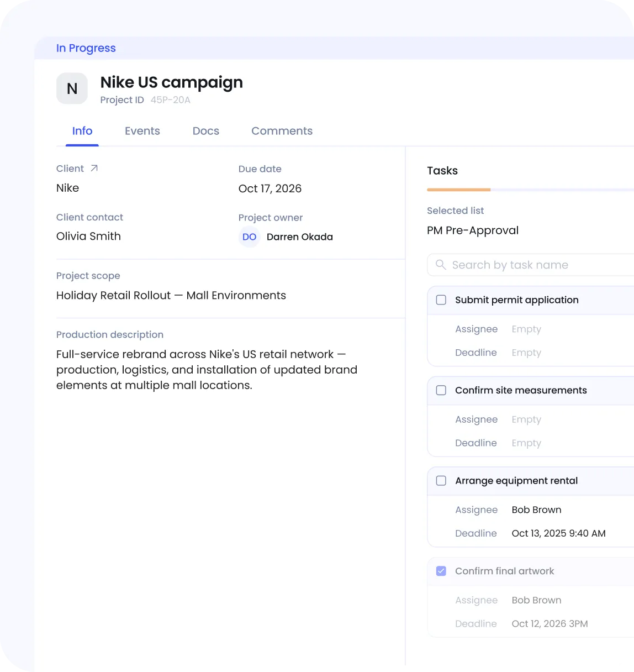634x672 pixels.
Task: Click the N project avatar
Action: (72, 88)
